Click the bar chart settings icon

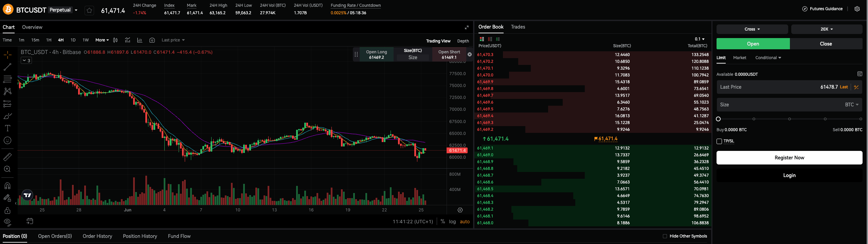[x=140, y=40]
